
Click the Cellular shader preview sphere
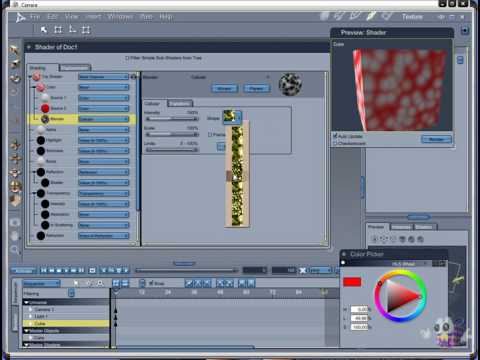pos(290,85)
